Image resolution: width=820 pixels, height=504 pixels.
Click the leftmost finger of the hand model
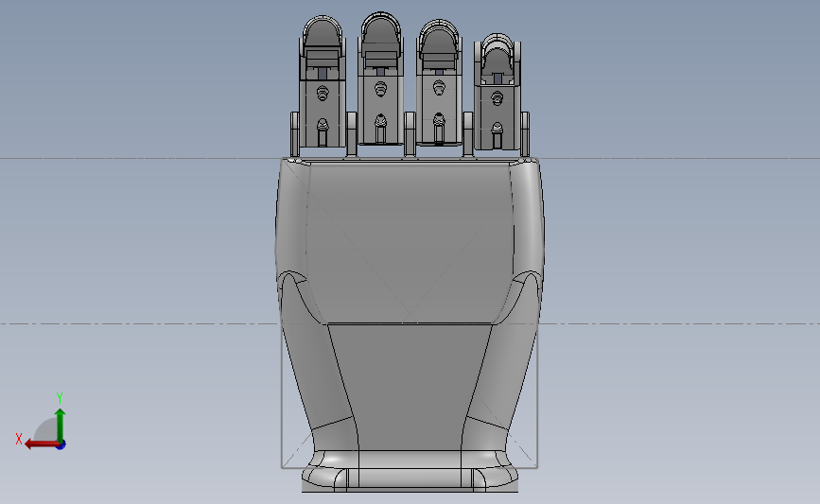pos(323,81)
